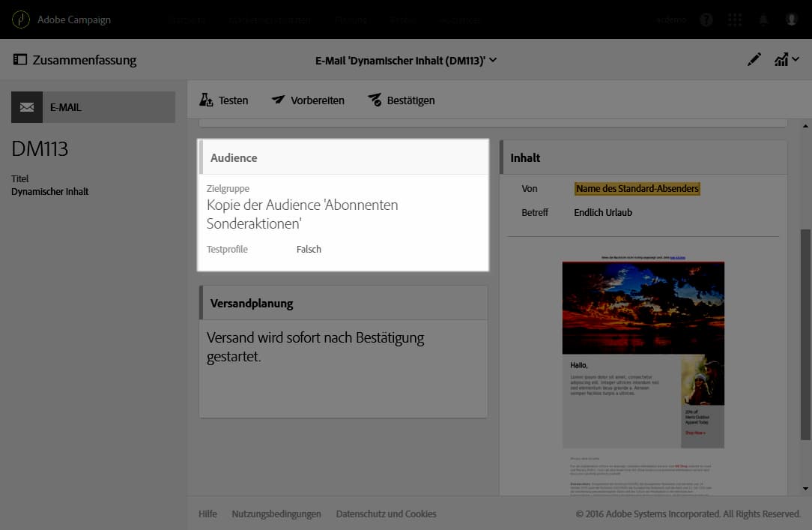Click the Bestätigen icon to confirm delivery
Screen dimensions: 812x530
(374, 99)
